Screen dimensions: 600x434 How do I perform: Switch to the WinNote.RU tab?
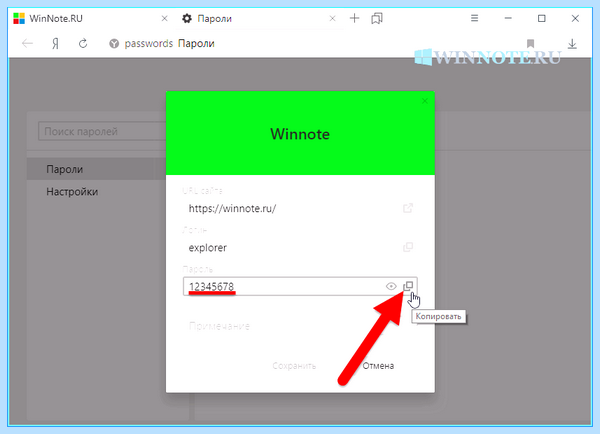[90, 18]
